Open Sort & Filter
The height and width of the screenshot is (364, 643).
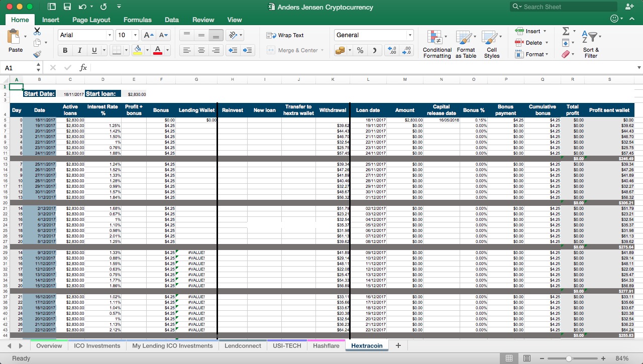pyautogui.click(x=591, y=44)
